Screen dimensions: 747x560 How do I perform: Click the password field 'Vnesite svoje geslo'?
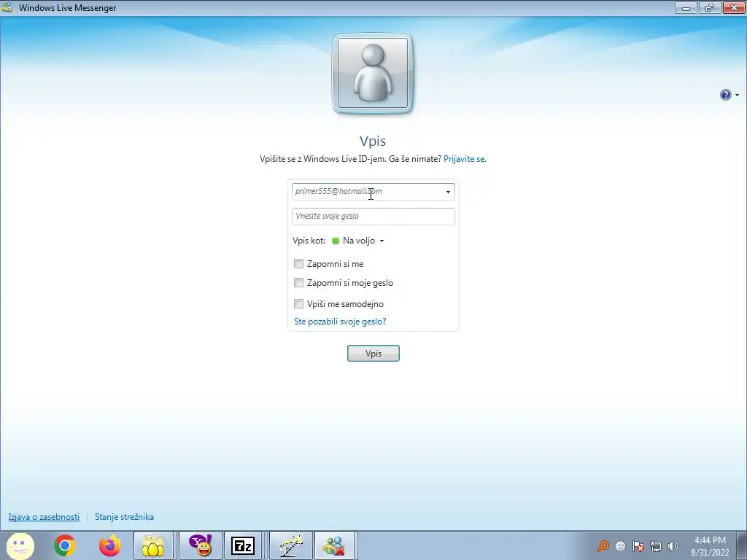[373, 216]
